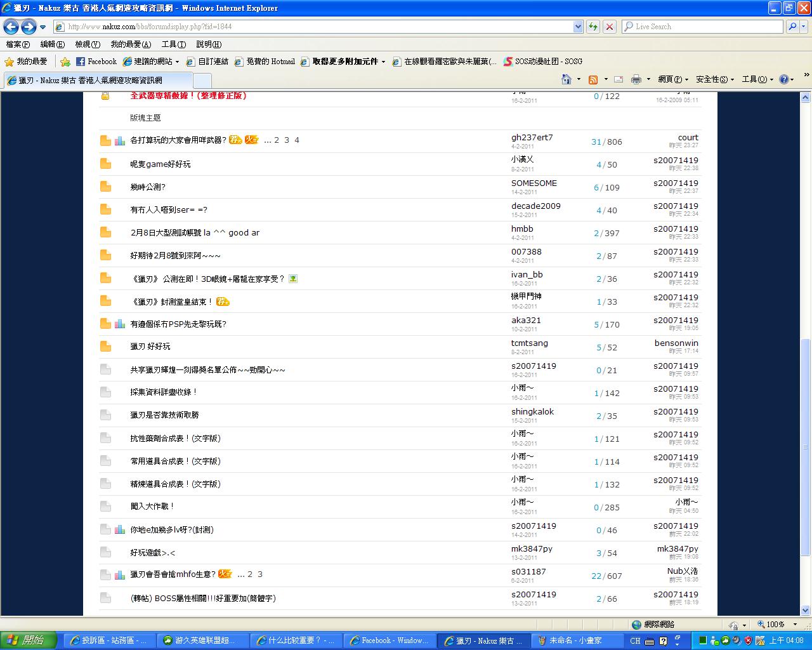Open the 檔案(F) menu
This screenshot has height=650, width=812.
[18, 44]
